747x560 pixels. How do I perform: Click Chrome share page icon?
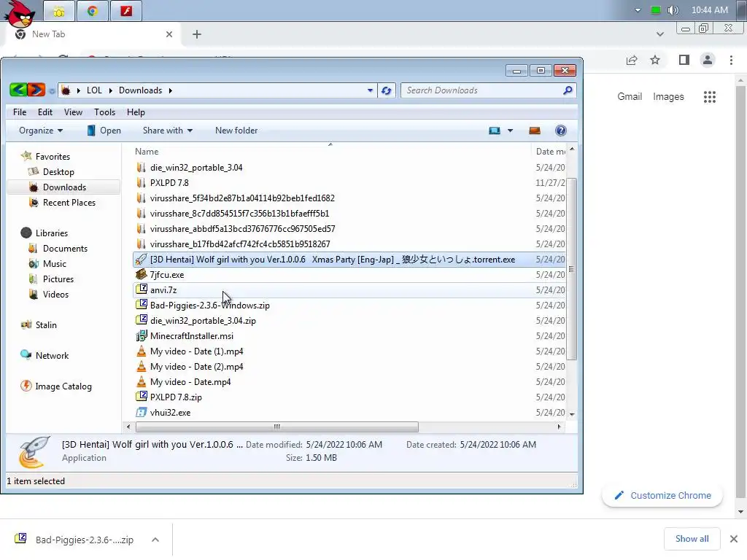pos(632,60)
